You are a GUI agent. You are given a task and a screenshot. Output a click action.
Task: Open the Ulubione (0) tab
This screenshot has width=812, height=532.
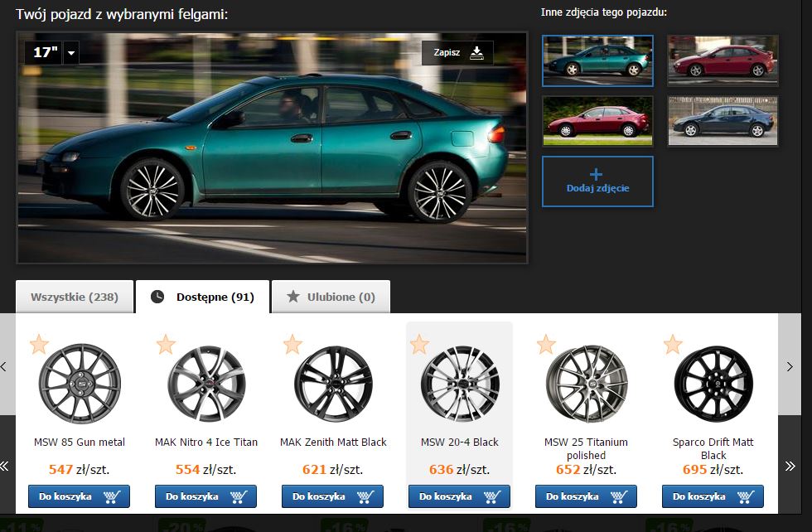pyautogui.click(x=331, y=297)
